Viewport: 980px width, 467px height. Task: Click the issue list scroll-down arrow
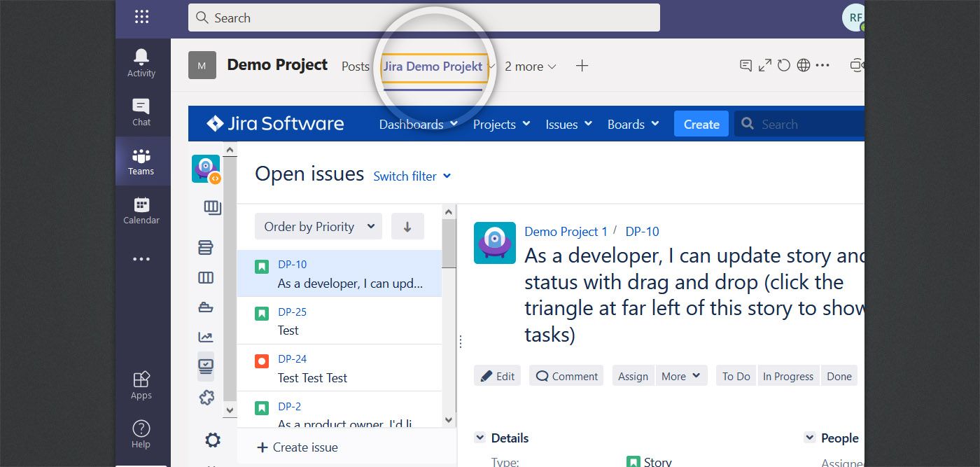449,420
